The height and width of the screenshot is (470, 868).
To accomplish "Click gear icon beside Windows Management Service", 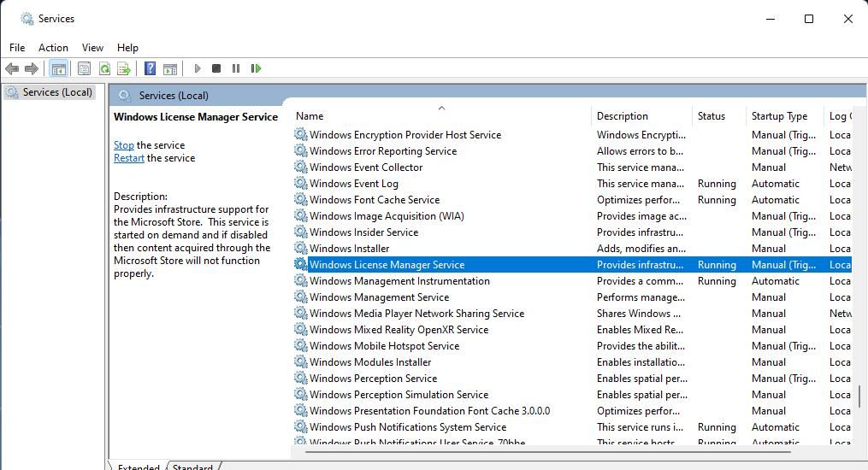I will [x=300, y=297].
